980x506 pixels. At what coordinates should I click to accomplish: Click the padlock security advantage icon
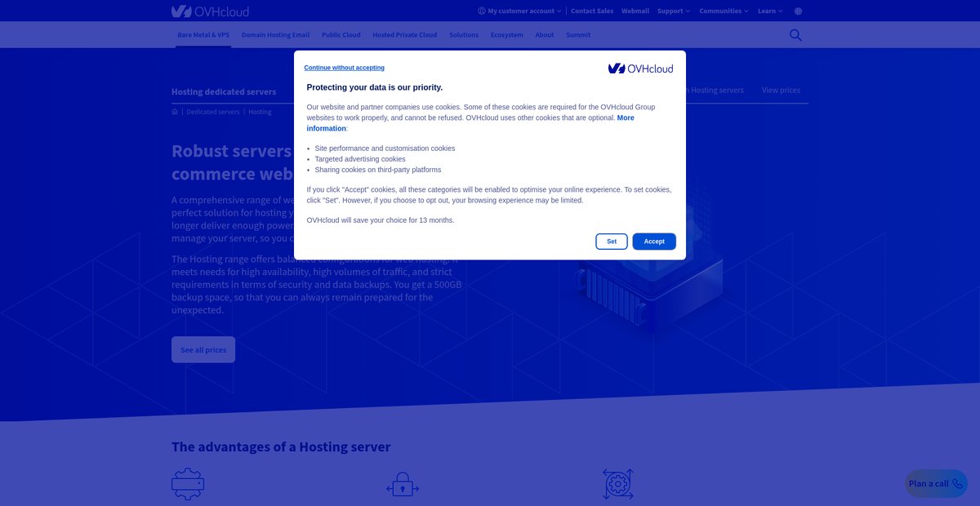(402, 486)
